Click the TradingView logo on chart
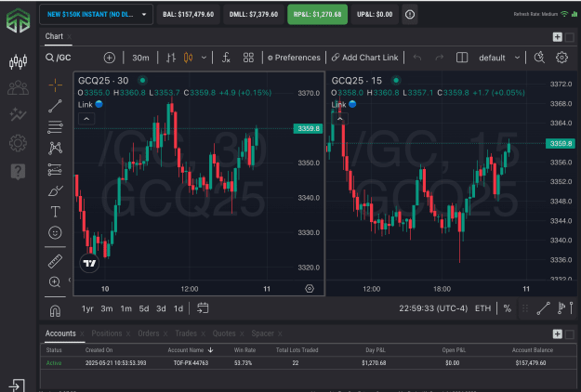Screen dimensions: 581x392 (89, 263)
